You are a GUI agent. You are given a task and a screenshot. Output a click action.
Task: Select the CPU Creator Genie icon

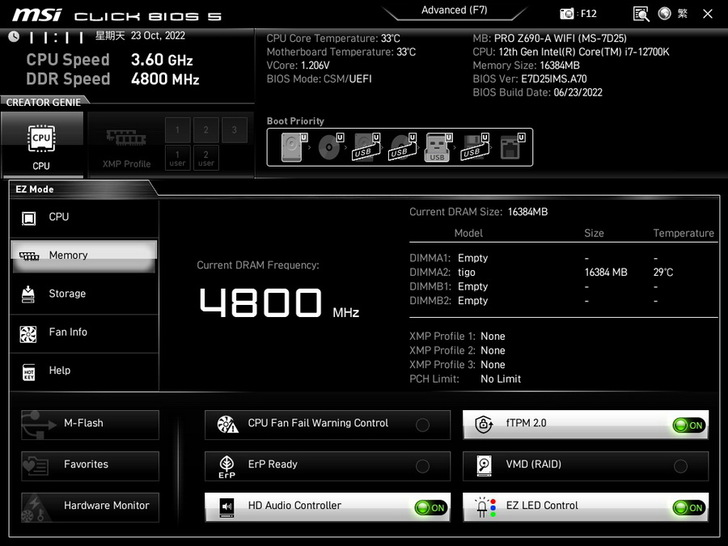point(42,145)
